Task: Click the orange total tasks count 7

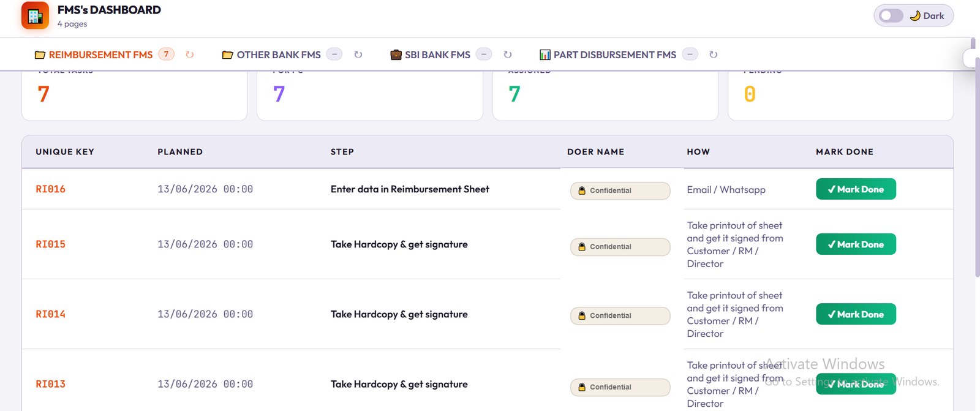Action: pos(43,94)
